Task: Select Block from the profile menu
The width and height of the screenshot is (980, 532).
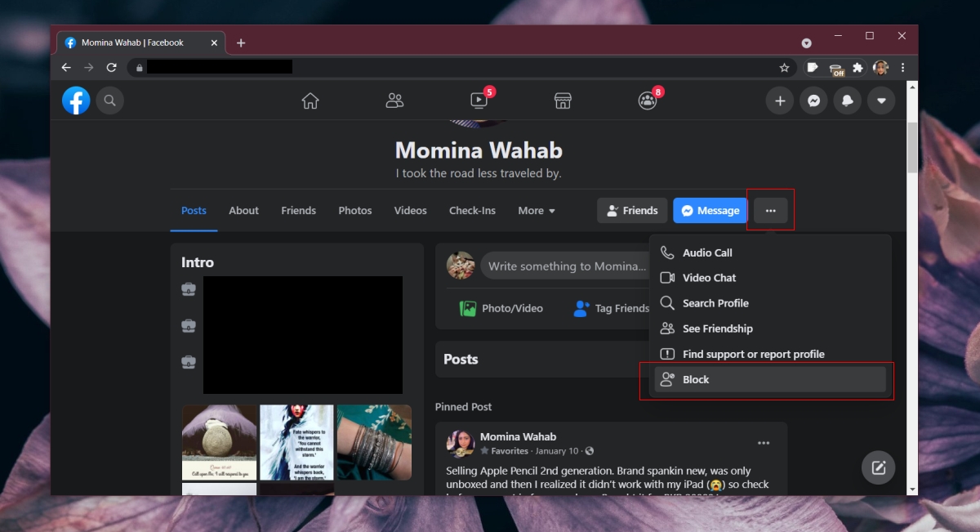Action: coord(770,379)
